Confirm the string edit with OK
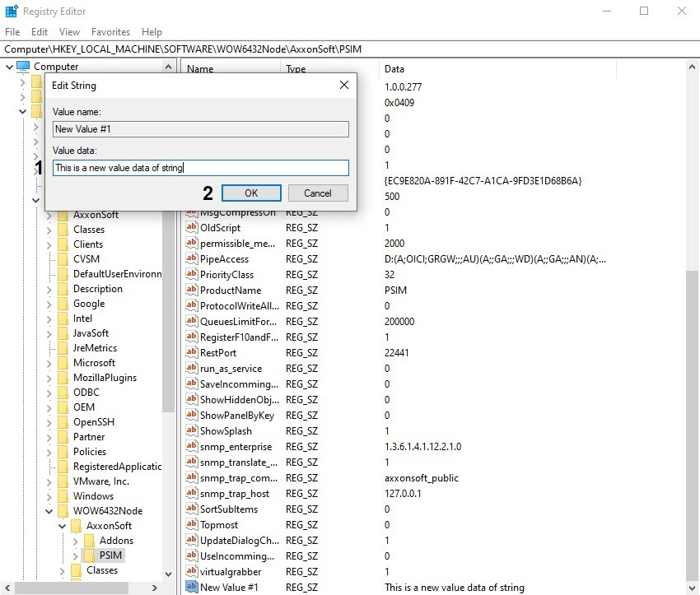Image resolution: width=700 pixels, height=595 pixels. (251, 193)
